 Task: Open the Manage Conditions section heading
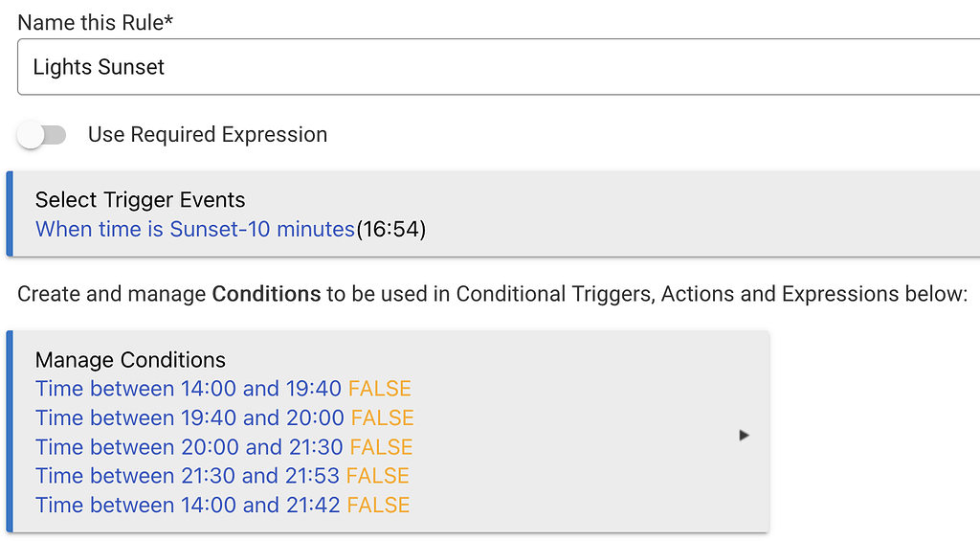[131, 360]
